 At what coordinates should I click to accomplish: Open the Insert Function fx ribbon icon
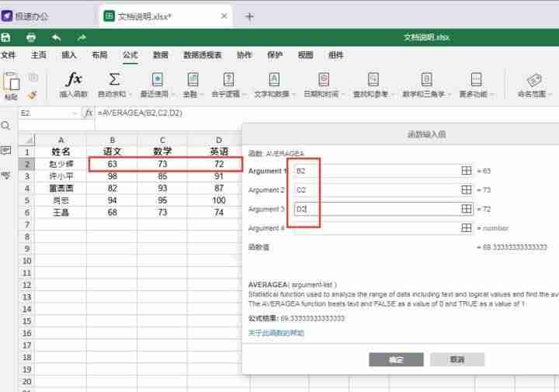pyautogui.click(x=74, y=85)
